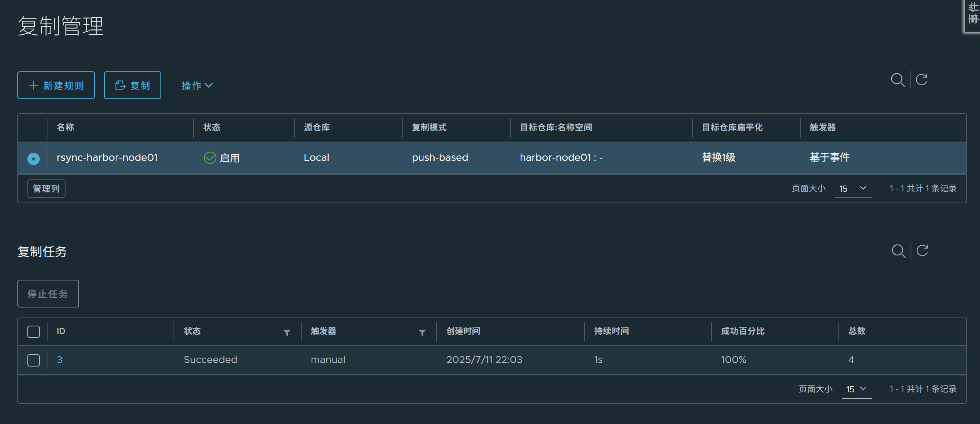Click the enabled status checkmark icon

(x=210, y=157)
